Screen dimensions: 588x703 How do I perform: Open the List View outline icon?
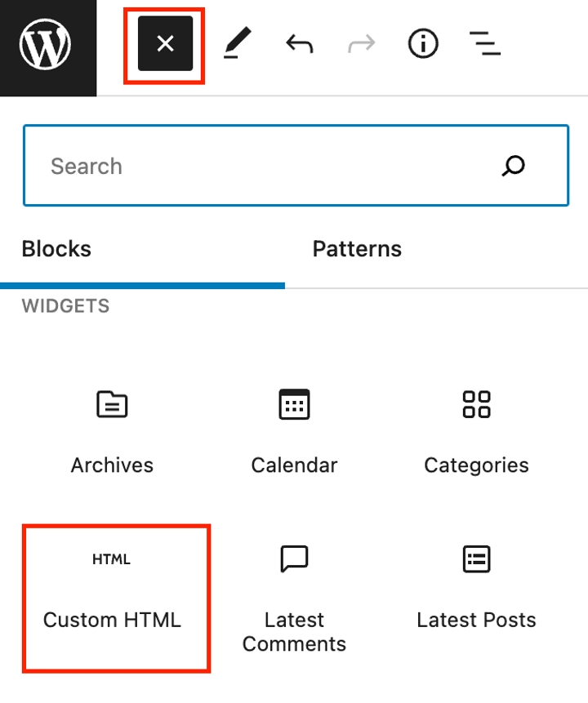(x=484, y=43)
